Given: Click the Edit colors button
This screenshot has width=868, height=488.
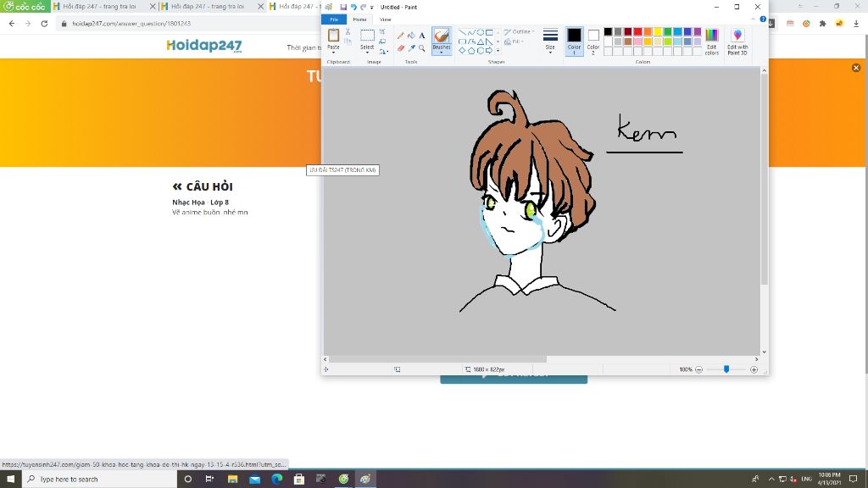Looking at the screenshot, I should [x=712, y=42].
